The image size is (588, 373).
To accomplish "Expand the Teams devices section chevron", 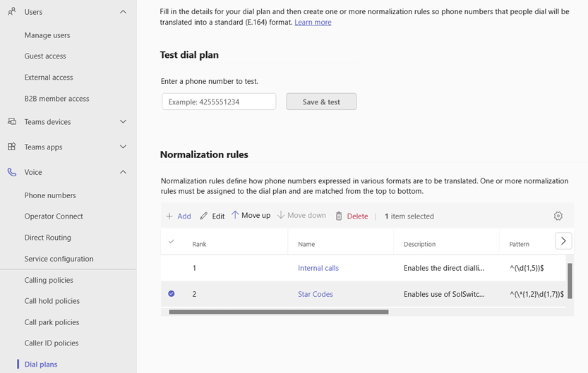I will 123,121.
